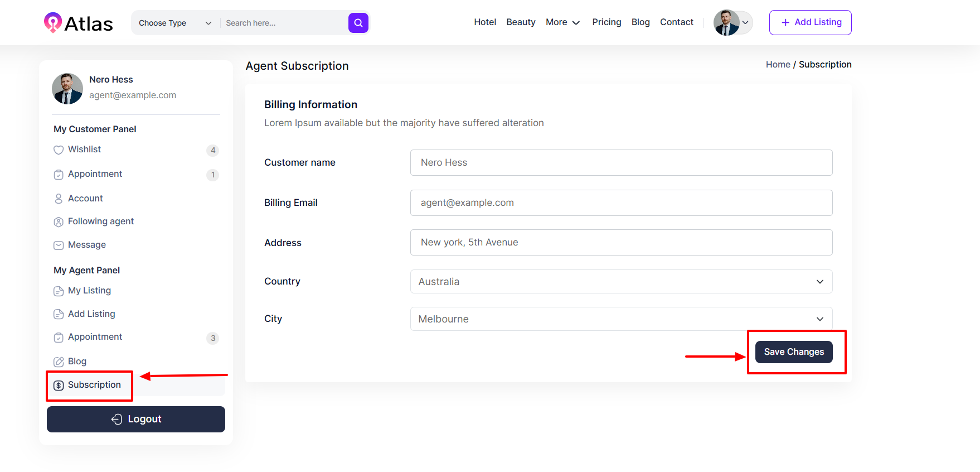Click the Atlas logo icon
The width and height of the screenshot is (980, 472).
point(53,23)
